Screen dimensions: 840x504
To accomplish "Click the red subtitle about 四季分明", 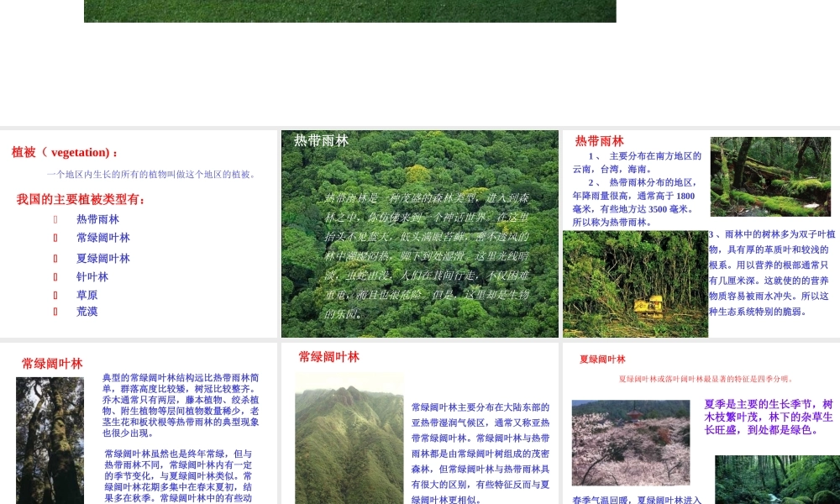I will 706,379.
